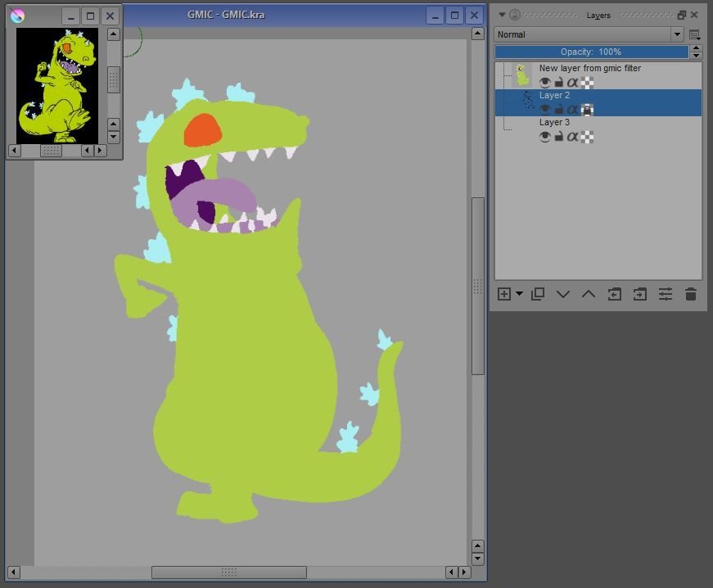Toggle visibility of New layer from gmic filter

point(544,83)
